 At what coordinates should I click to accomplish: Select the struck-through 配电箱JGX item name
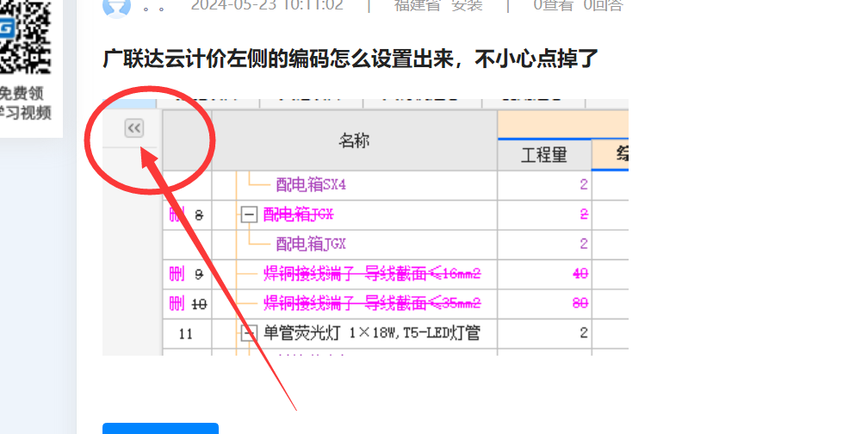[x=298, y=214]
